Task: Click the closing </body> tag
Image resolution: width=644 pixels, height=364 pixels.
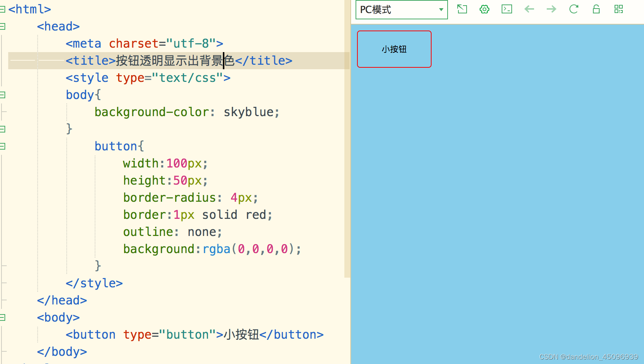Action: point(62,352)
